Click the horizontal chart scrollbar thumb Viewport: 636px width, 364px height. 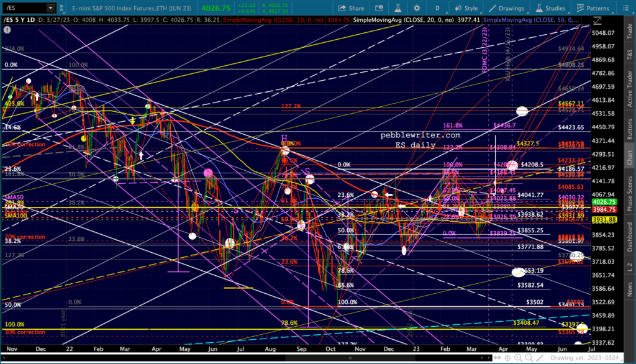pos(350,358)
